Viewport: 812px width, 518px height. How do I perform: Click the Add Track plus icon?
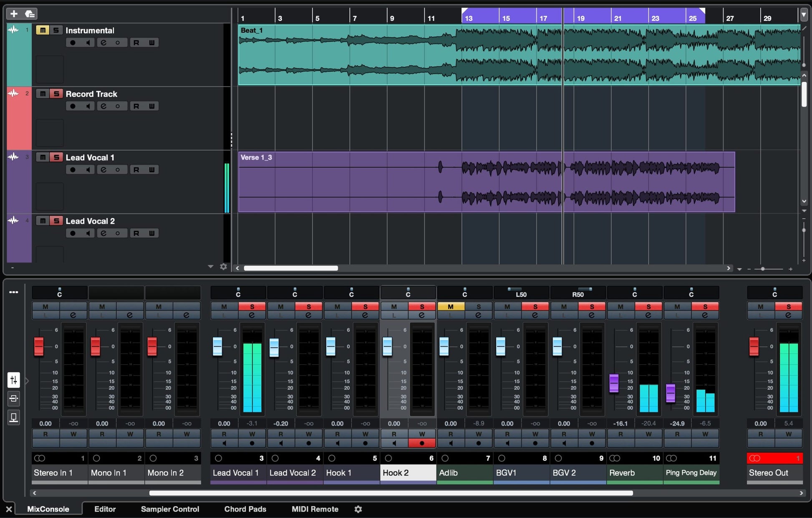point(14,14)
